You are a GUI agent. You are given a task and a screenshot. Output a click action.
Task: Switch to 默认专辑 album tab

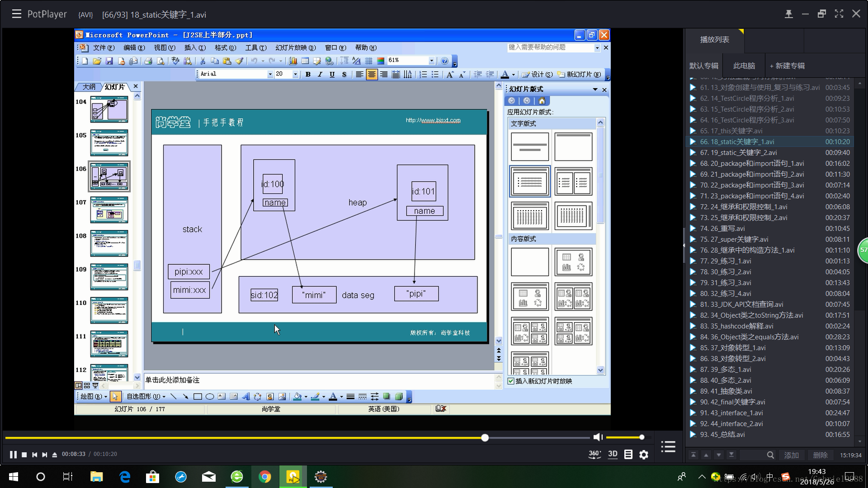pyautogui.click(x=703, y=66)
